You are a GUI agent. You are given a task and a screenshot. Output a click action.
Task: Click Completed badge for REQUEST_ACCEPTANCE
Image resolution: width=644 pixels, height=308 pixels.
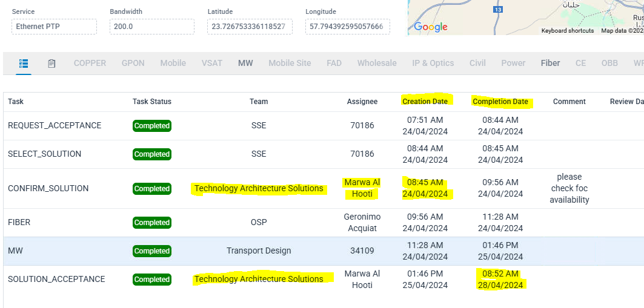[152, 126]
